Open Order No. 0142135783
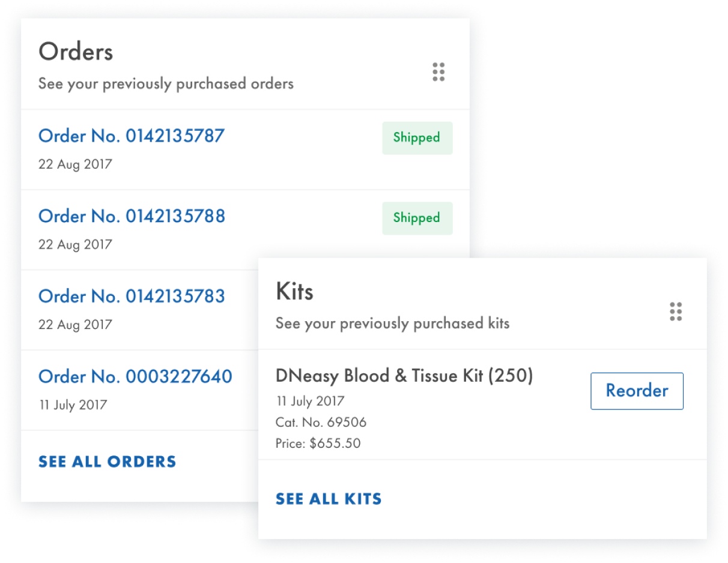Viewport: 728px width, 563px height. (132, 297)
